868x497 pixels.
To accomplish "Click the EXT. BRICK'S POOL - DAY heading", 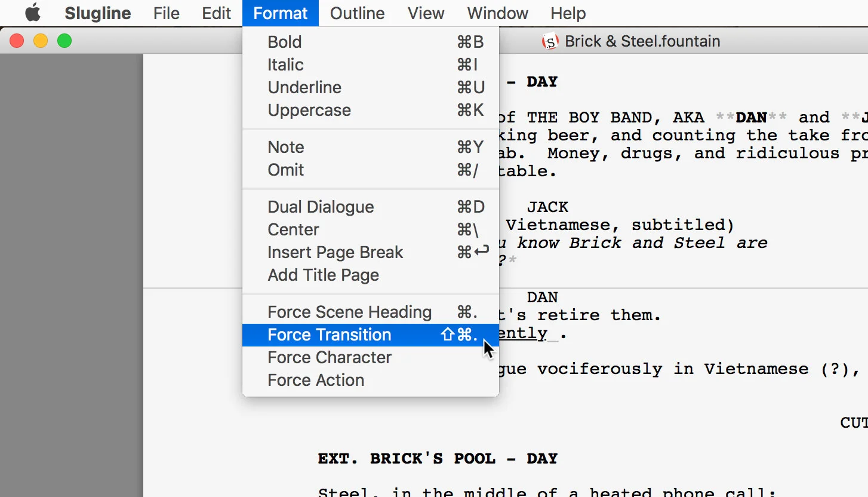I will [x=438, y=459].
